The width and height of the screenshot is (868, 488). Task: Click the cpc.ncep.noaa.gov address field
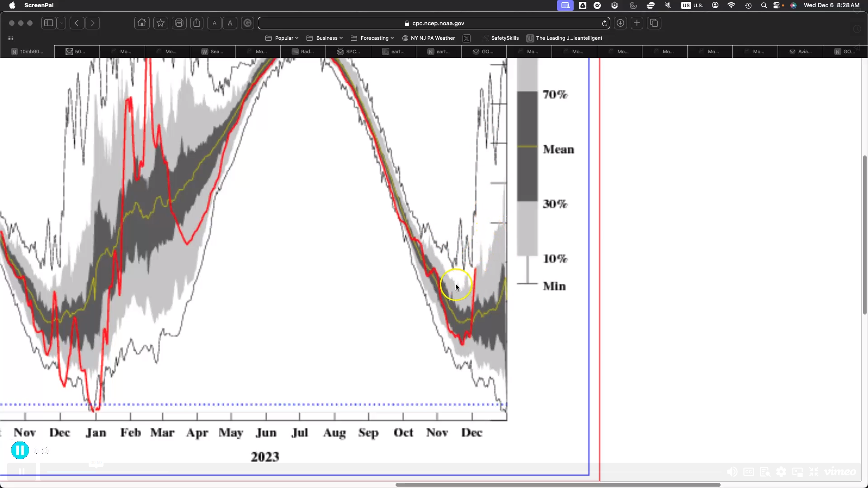click(434, 23)
